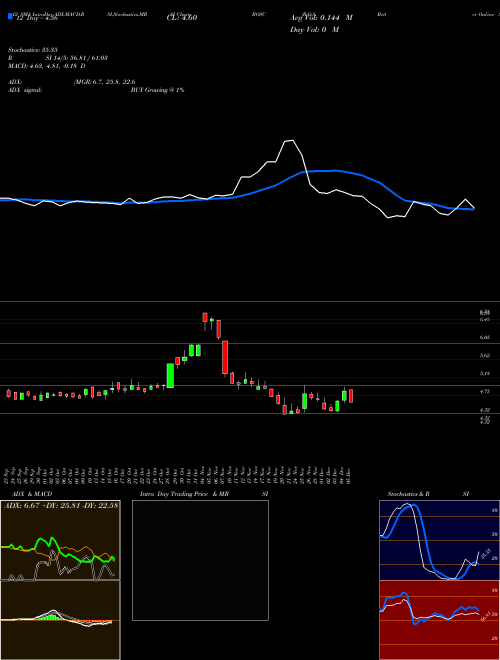
Task: Select the ADX '(MGR) 6.7, 25.8, 22.6' values
Action: click(104, 82)
